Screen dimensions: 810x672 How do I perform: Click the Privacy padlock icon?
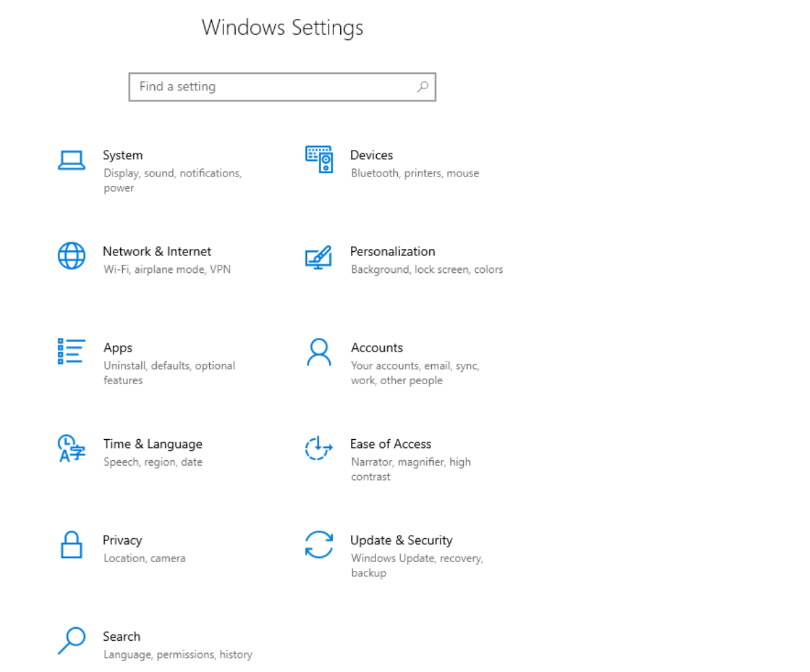point(71,544)
